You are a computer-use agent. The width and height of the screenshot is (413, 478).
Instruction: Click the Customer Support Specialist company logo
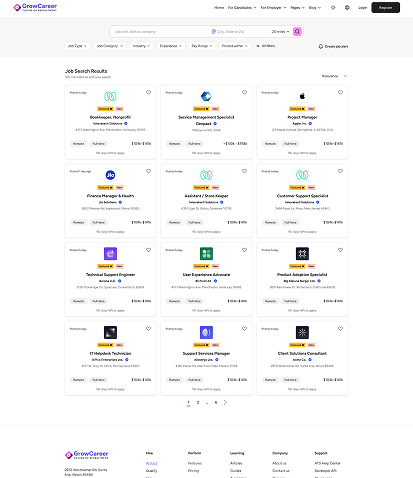tap(302, 175)
